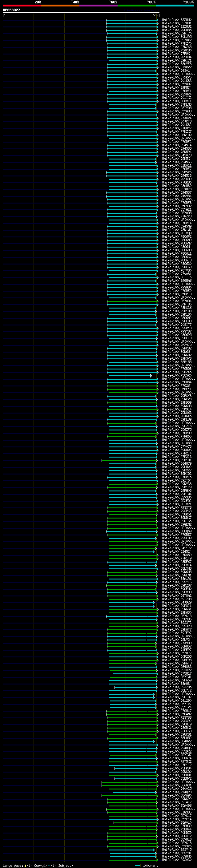
Task: Select hit label UniRef100_A7QRE1
Action: point(177,91)
